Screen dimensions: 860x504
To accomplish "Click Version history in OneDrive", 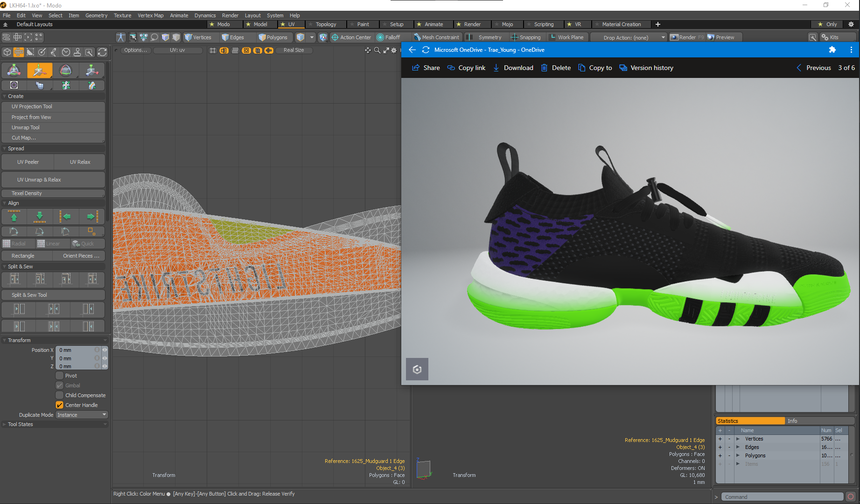I will point(646,68).
